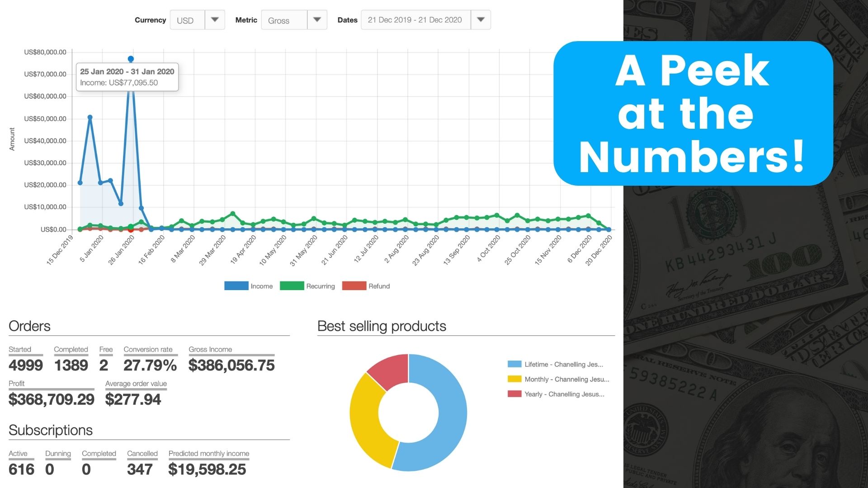Click the Monthly product yellow legend swatch
The width and height of the screenshot is (868, 488).
[514, 379]
